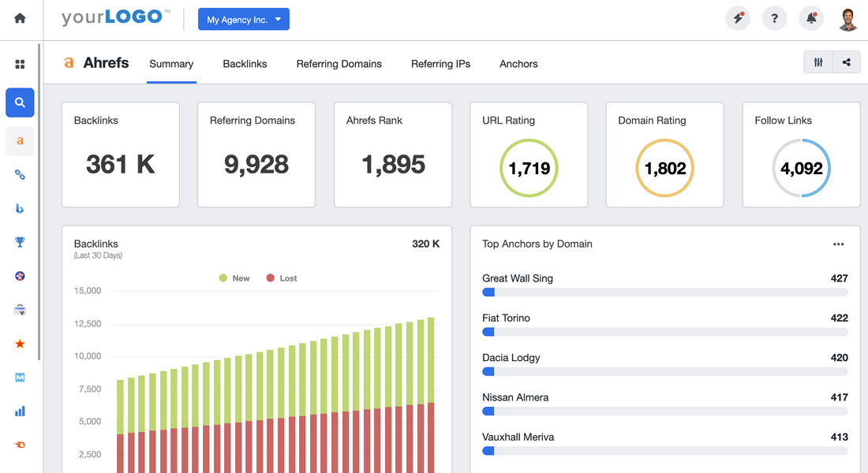Toggle the New series in legend

click(234, 278)
